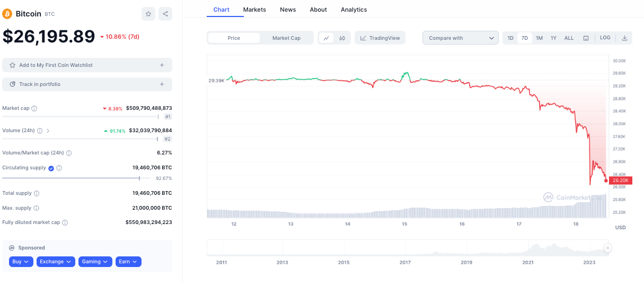Expand Volume (24h) details chevron
Viewport: 644px width, 284px height.
[x=48, y=131]
